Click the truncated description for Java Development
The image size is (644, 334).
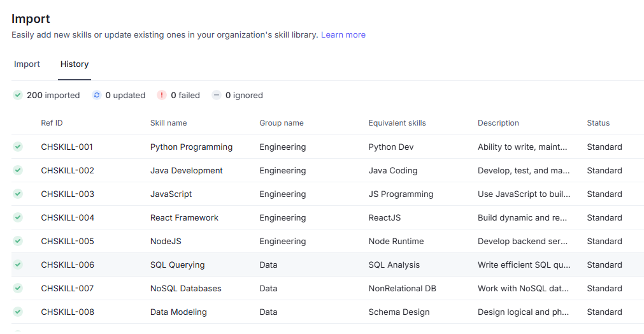pyautogui.click(x=524, y=170)
